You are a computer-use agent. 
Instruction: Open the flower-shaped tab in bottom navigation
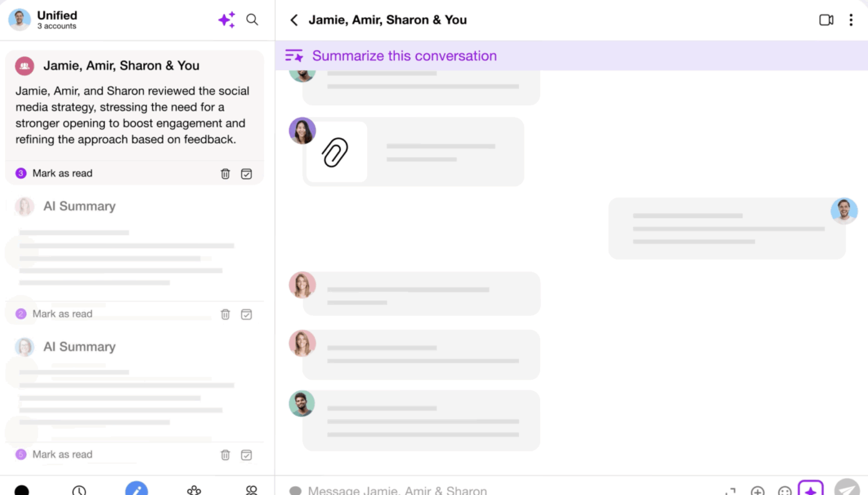(194, 491)
